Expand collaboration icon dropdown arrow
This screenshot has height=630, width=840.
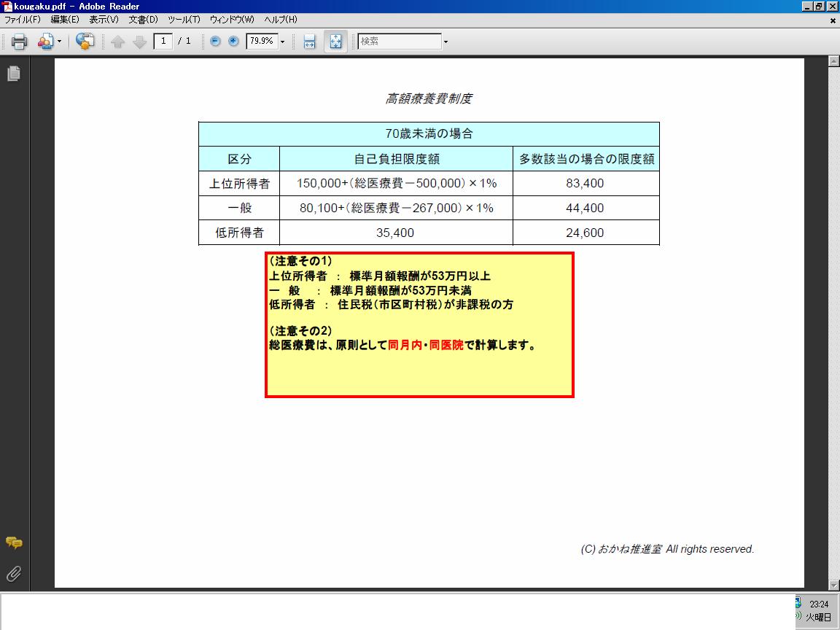[x=60, y=42]
